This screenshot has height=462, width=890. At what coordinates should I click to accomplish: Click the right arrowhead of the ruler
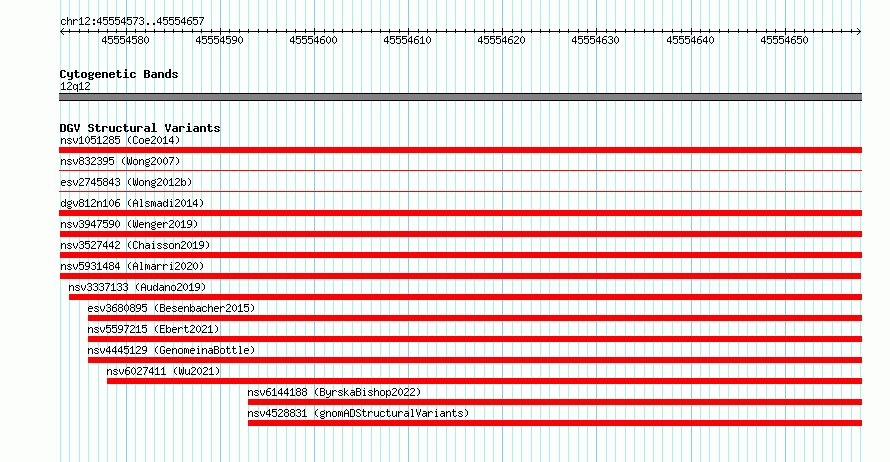tap(859, 32)
